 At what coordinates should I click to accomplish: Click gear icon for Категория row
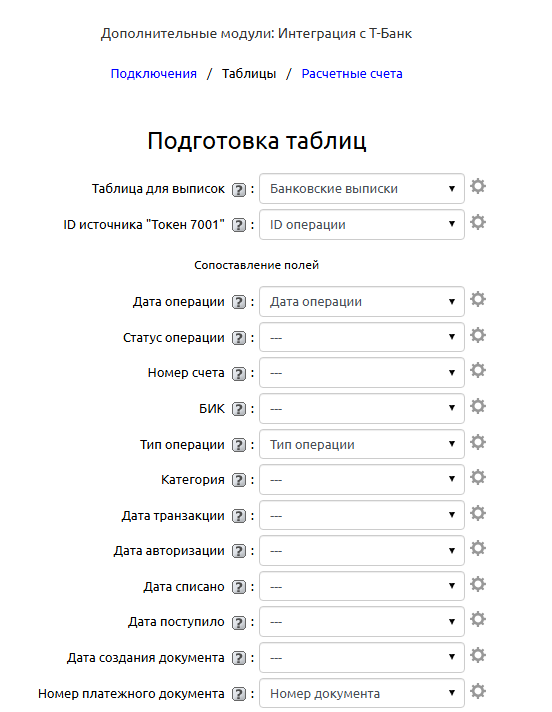[478, 477]
